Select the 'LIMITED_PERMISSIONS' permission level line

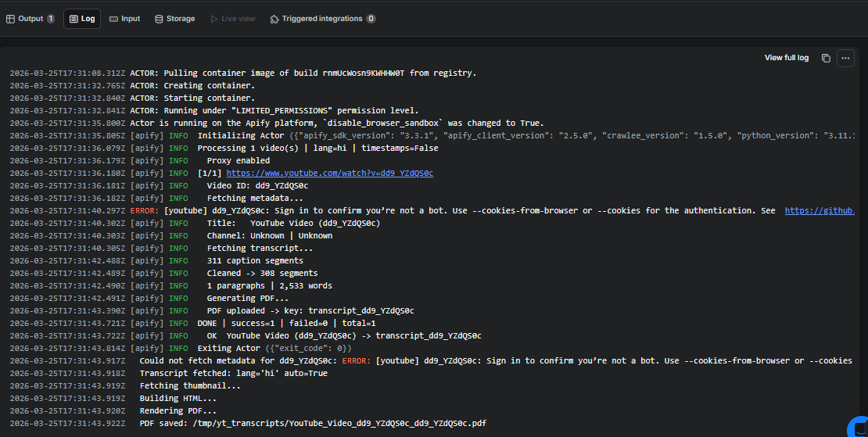[x=214, y=111]
